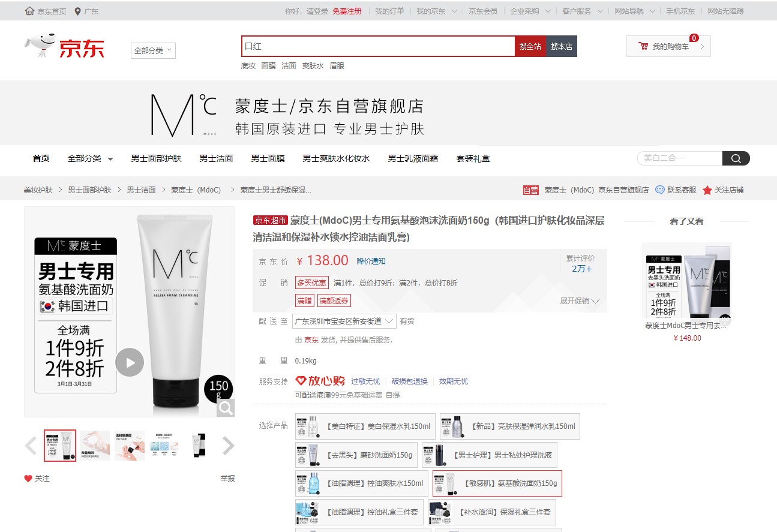Choose 【补水滋润】保湿礼盒三件套 option

point(492,512)
